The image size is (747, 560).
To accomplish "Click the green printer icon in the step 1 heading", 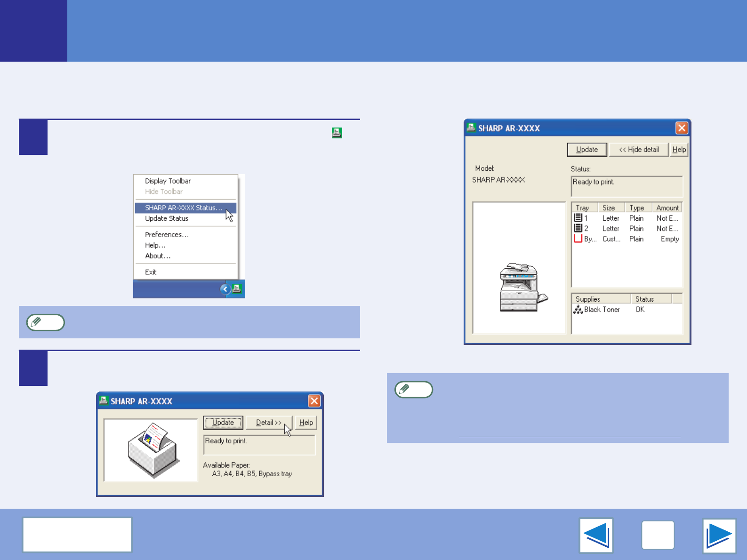I will point(337,133).
